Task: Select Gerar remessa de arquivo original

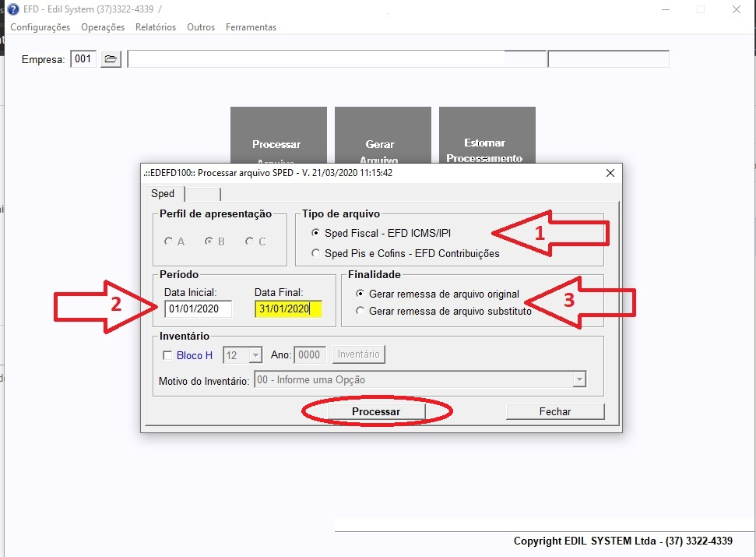Action: click(x=360, y=294)
